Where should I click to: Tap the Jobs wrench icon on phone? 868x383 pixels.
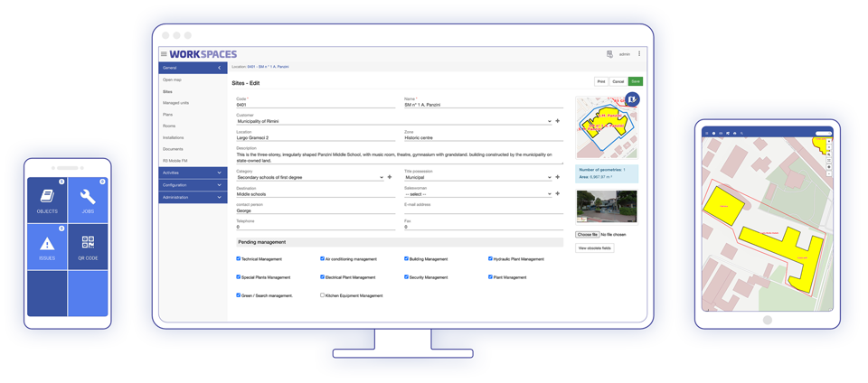pyautogui.click(x=88, y=196)
